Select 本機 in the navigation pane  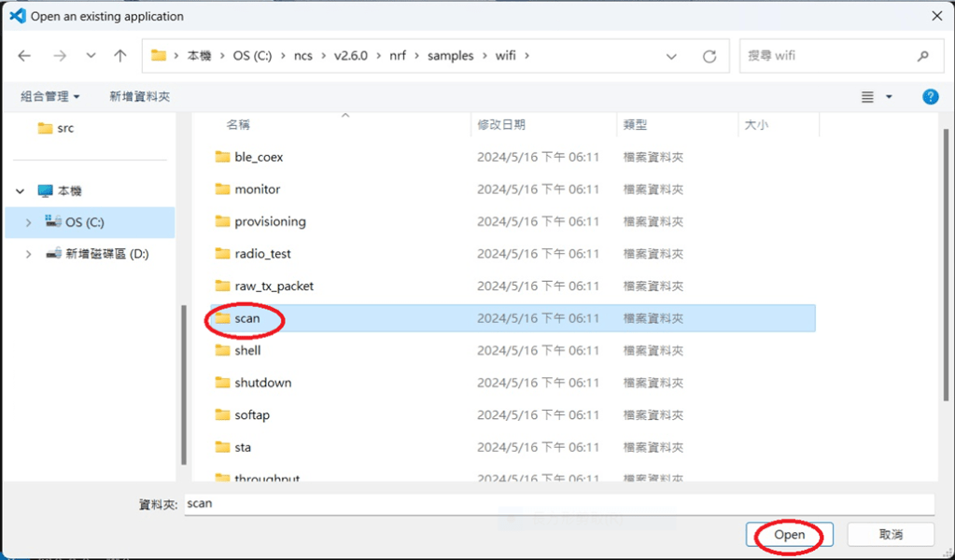coord(60,191)
